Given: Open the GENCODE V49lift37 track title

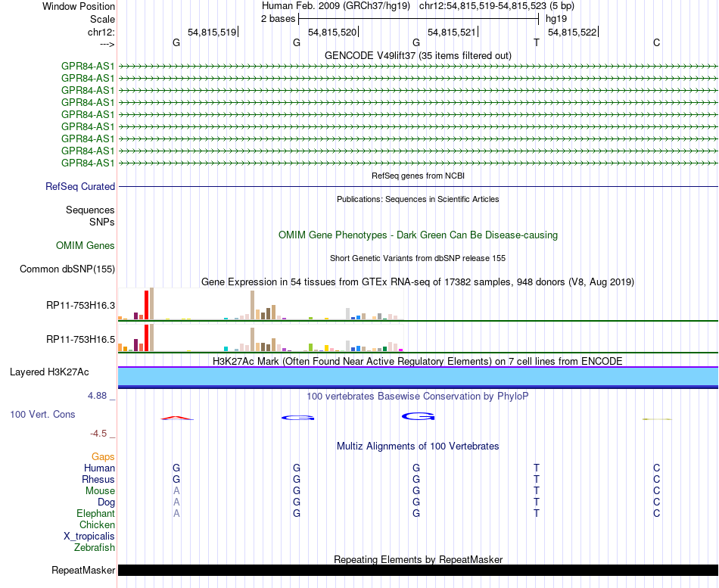Looking at the screenshot, I should coord(418,55).
